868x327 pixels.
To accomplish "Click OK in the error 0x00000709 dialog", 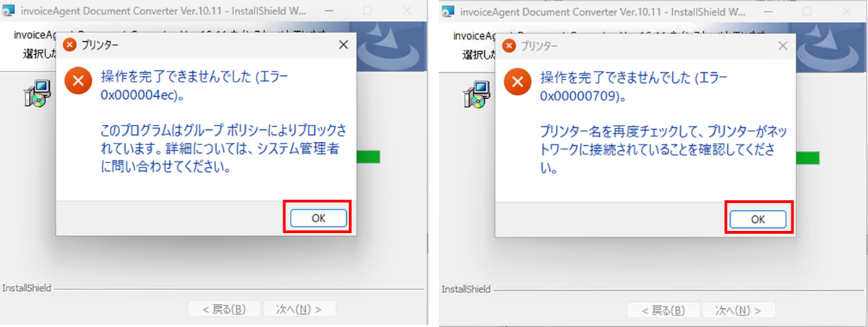I will [x=757, y=219].
